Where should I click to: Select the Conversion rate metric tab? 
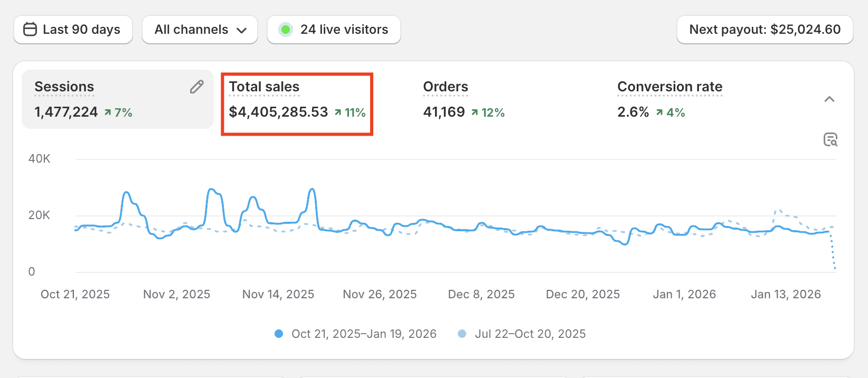pyautogui.click(x=669, y=99)
